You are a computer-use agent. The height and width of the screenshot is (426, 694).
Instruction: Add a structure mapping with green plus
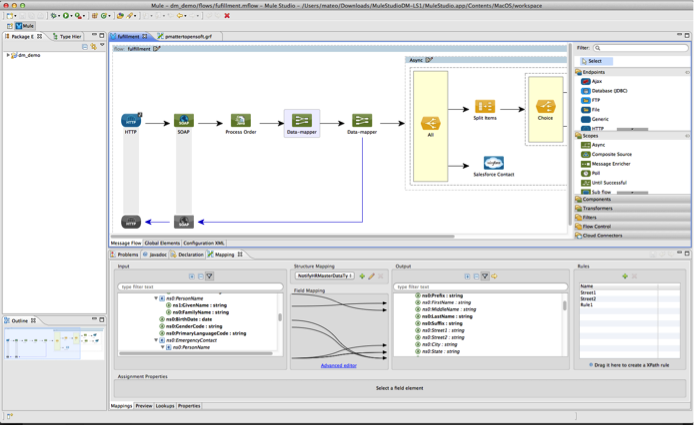[x=362, y=276]
